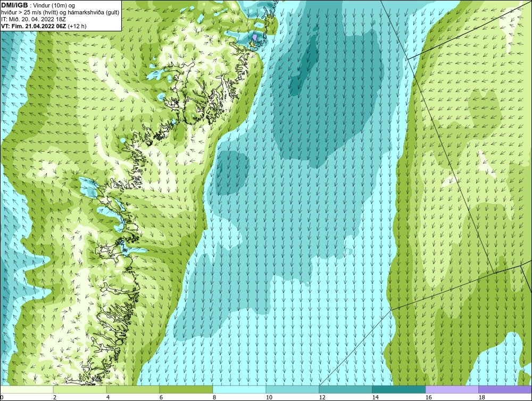
Task: Click the 0–2 m/s palest legend swatch
Action: coord(27,389)
